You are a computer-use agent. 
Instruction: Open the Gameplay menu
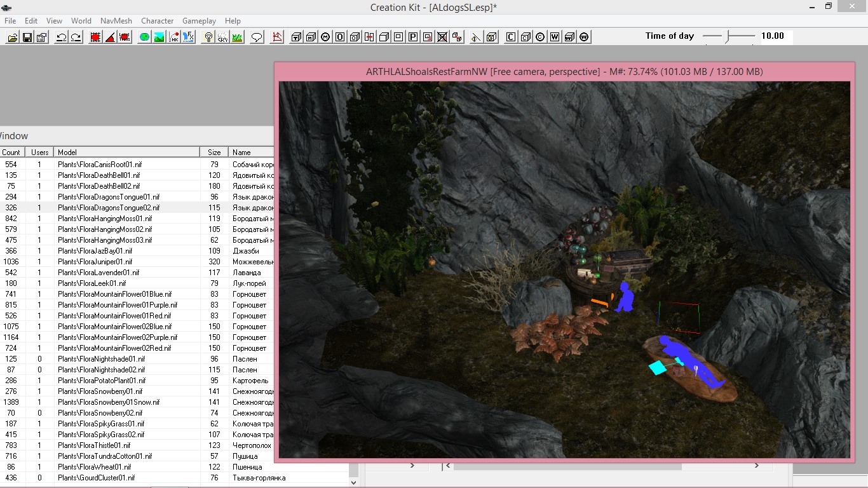199,21
